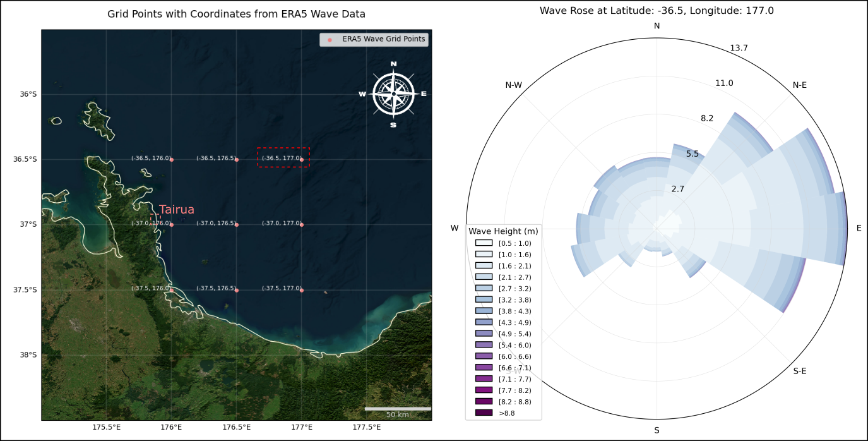Click the red dot in the map legend
868x441 pixels.
coord(330,40)
